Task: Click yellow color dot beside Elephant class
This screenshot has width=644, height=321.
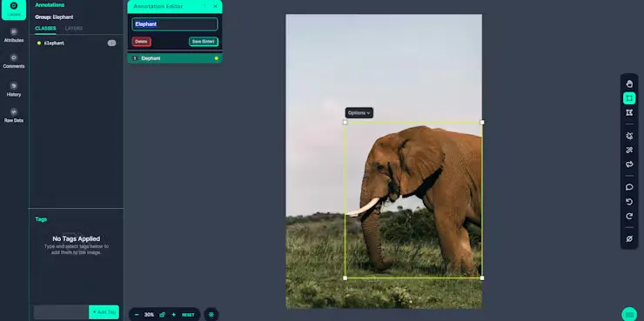Action: pos(39,43)
